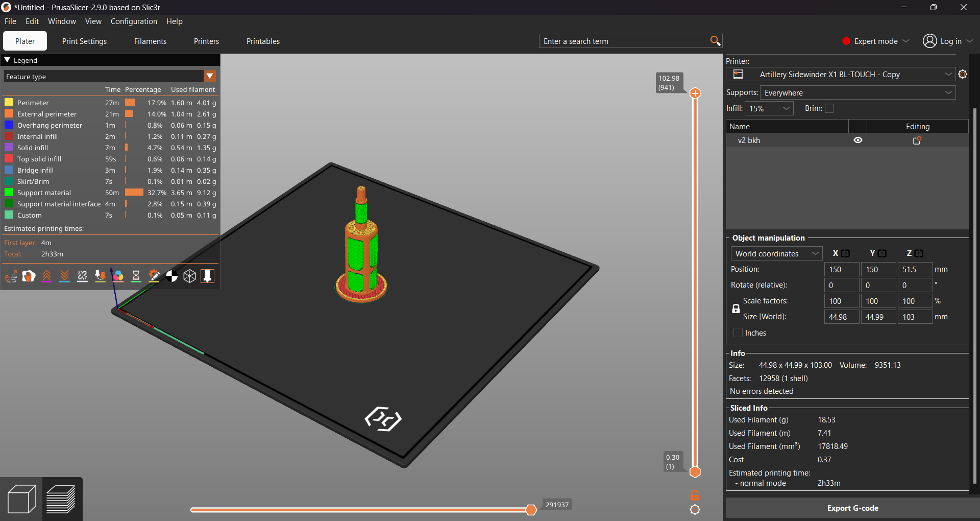Toggle center of gravity icon
Image resolution: width=980 pixels, height=521 pixels.
[x=172, y=276]
